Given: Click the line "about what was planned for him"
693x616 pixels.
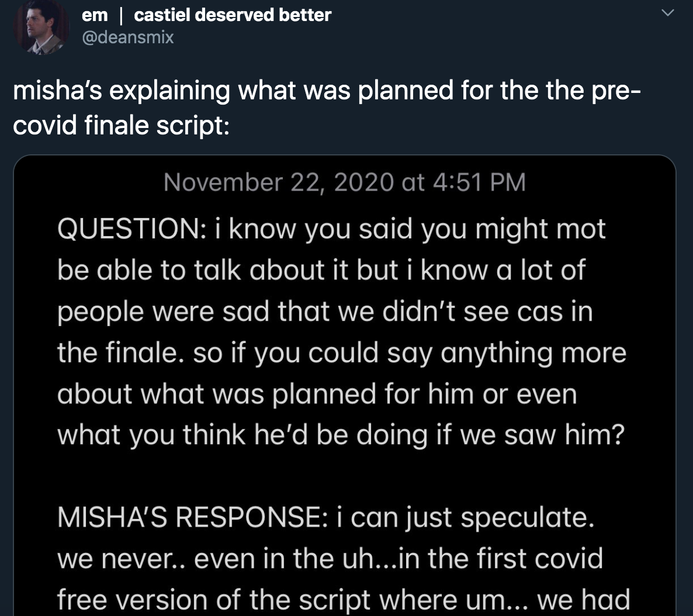Looking at the screenshot, I should coord(317,393).
